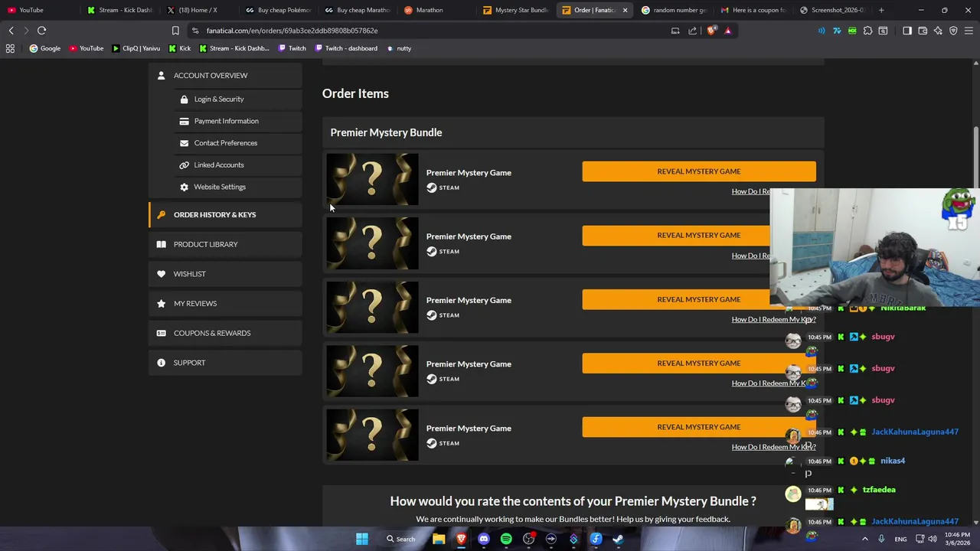Close the Order | Fanatical tab

pos(625,10)
